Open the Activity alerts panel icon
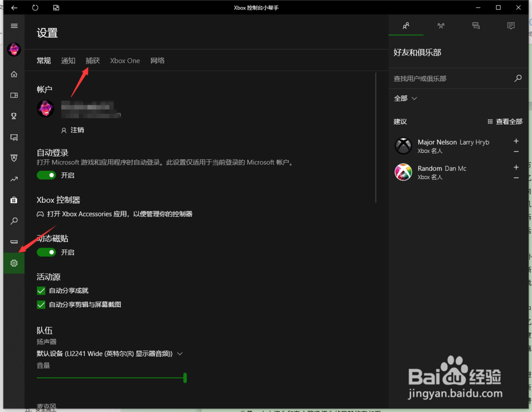The height and width of the screenshot is (412, 532). point(511,26)
